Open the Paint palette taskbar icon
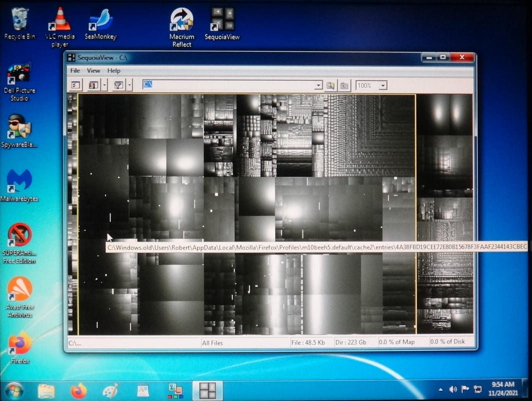This screenshot has width=532, height=401. click(110, 391)
